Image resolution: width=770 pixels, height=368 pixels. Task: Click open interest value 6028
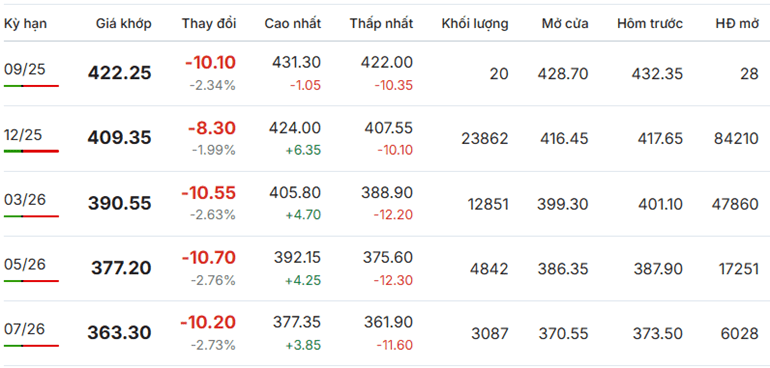point(740,334)
